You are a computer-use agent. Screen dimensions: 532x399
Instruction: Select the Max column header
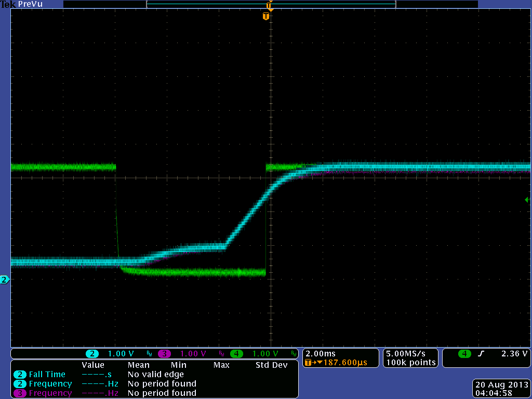[x=221, y=365]
